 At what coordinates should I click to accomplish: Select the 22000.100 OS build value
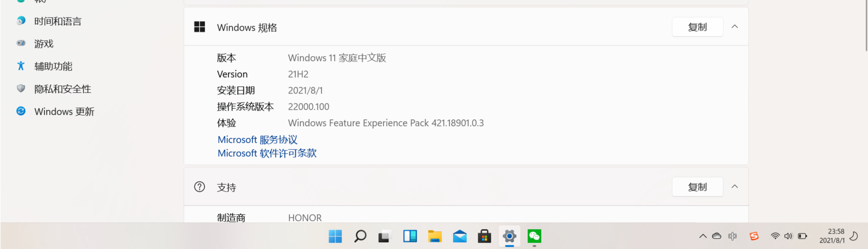(x=308, y=107)
